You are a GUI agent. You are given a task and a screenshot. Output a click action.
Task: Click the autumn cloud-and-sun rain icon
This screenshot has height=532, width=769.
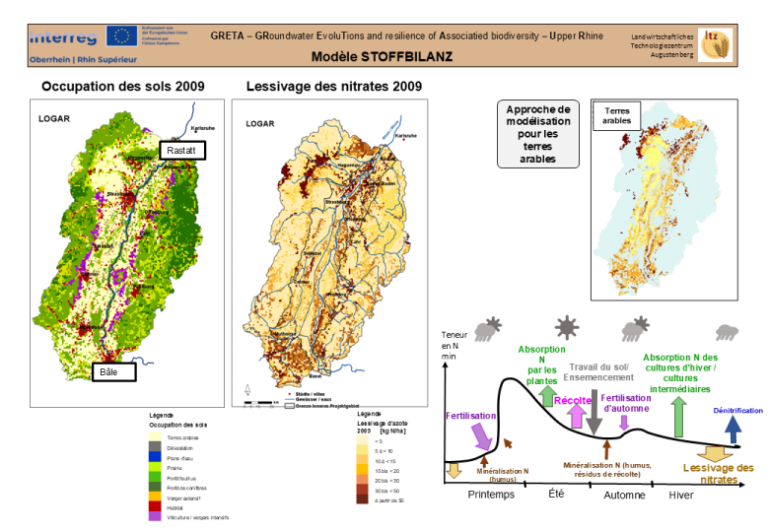pos(636,329)
